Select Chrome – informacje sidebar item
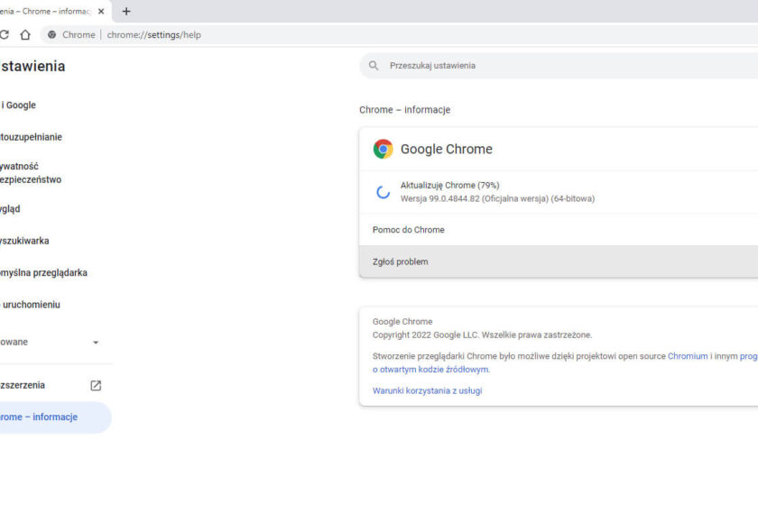The image size is (758, 532). click(x=56, y=417)
